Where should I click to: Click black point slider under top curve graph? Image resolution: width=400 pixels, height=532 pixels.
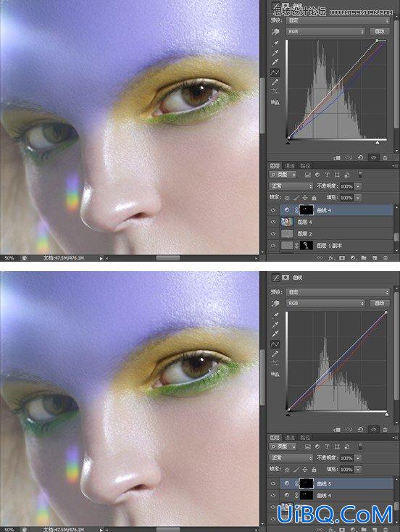[x=288, y=143]
